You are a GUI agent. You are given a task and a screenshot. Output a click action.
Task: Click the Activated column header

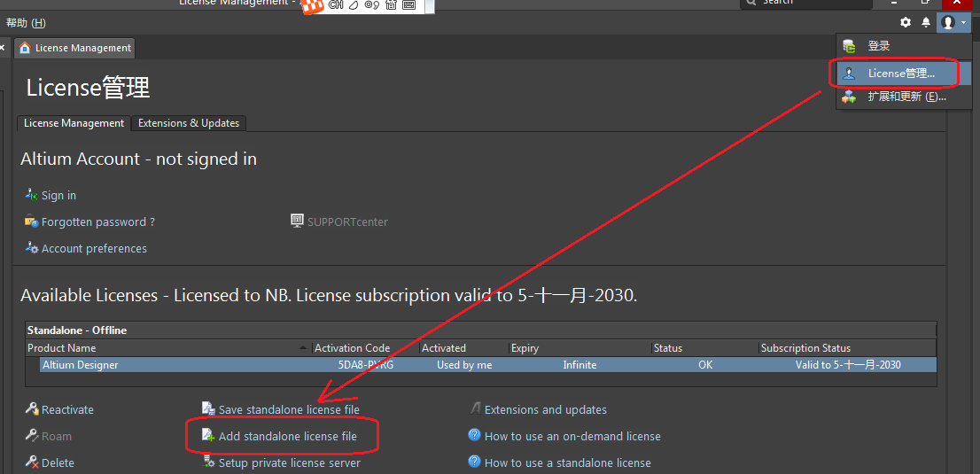coord(463,347)
